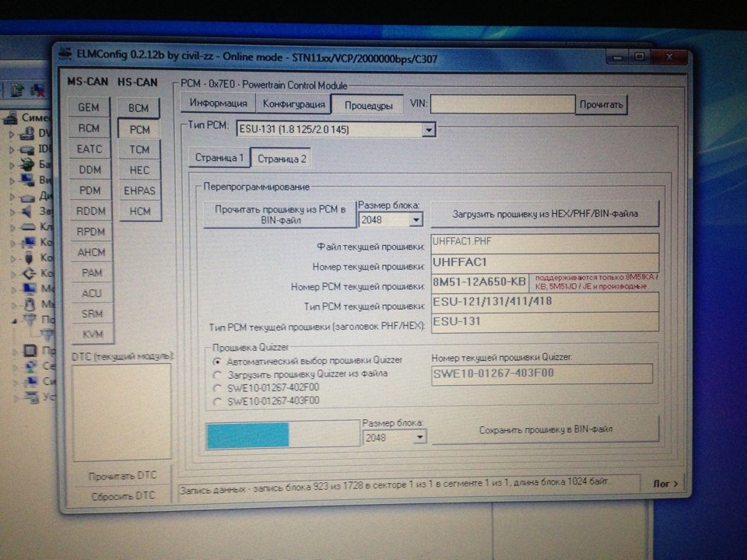Select RCM module button

pyautogui.click(x=89, y=128)
